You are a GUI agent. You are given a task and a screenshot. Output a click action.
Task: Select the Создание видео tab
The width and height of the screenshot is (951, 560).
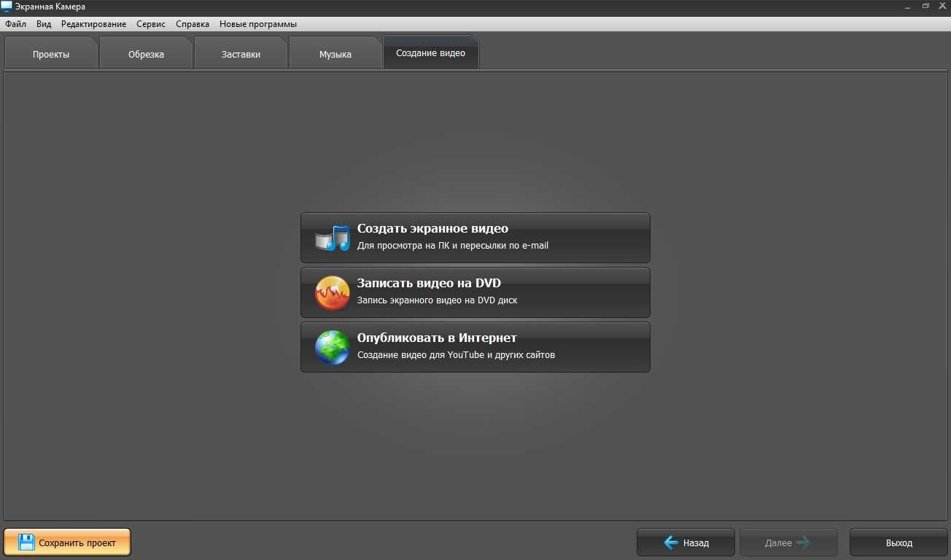pyautogui.click(x=430, y=53)
